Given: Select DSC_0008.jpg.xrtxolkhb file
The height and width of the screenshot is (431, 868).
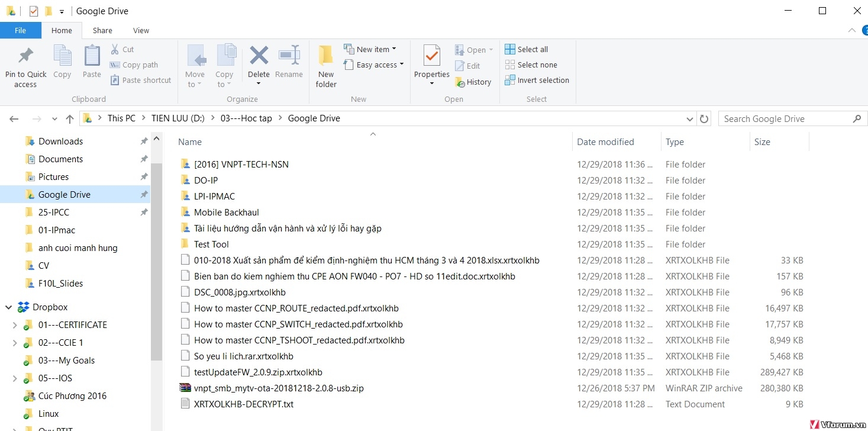Looking at the screenshot, I should pos(240,292).
